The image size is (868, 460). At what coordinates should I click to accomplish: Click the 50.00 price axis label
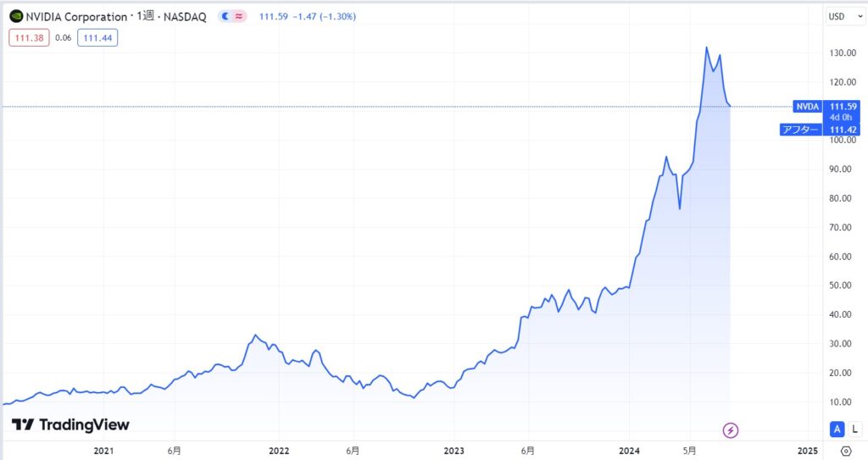(x=840, y=285)
